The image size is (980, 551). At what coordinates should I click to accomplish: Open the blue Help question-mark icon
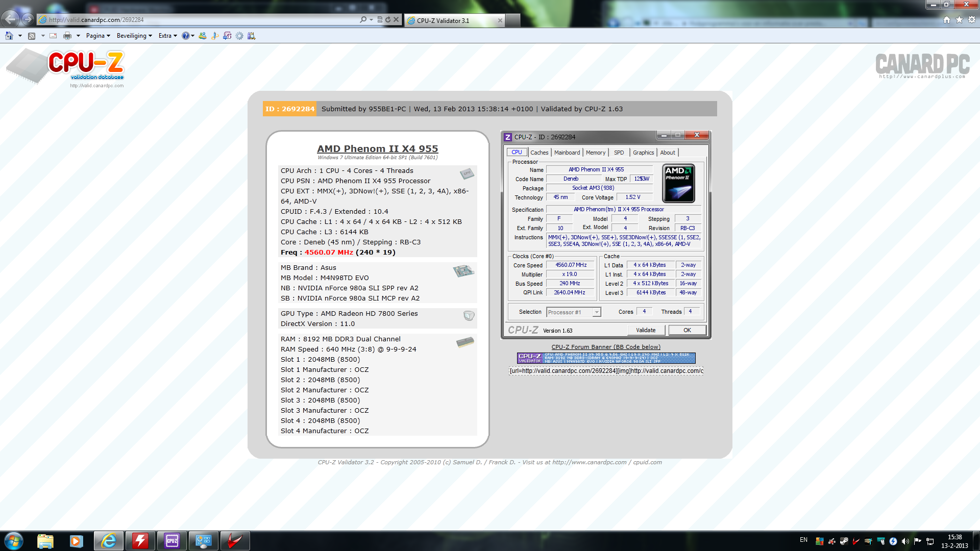[186, 36]
